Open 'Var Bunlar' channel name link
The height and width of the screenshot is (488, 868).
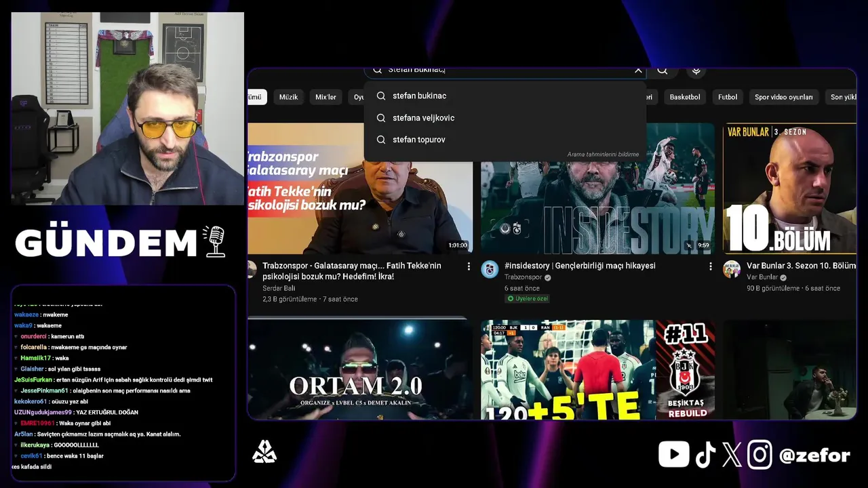[x=762, y=277]
